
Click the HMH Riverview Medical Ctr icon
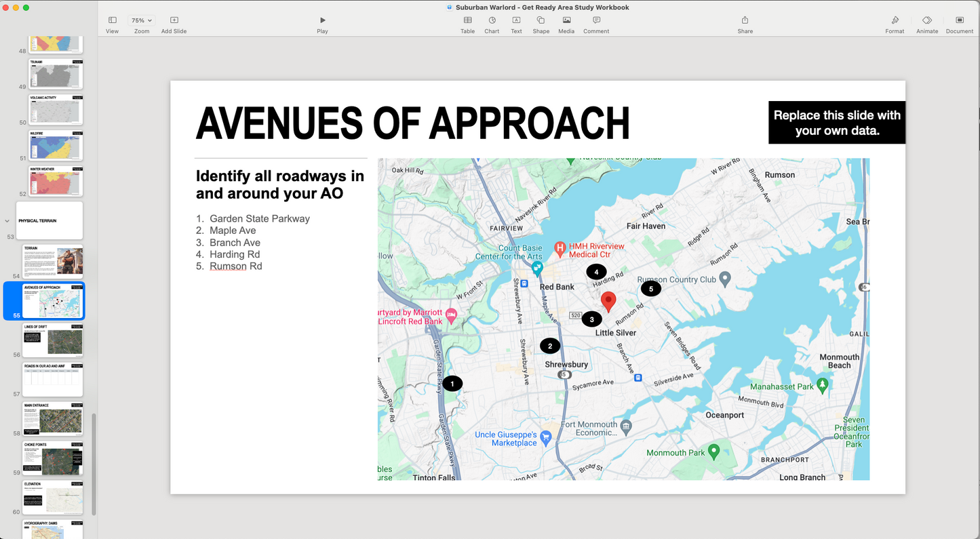coord(560,249)
